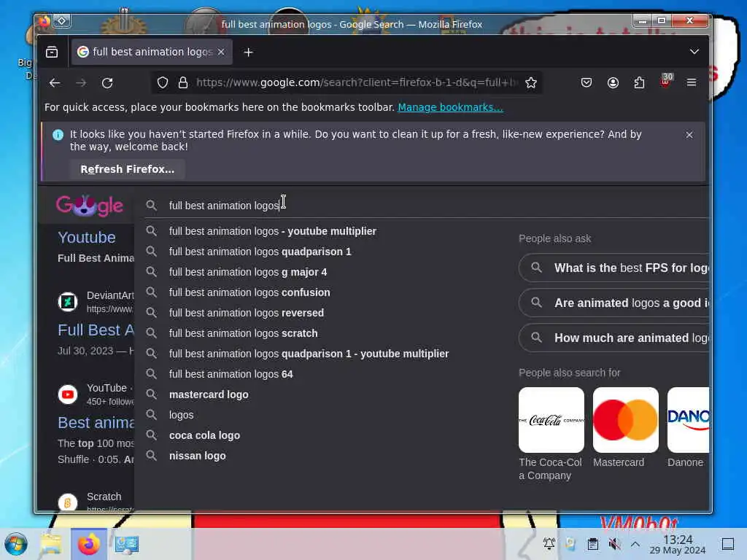Dismiss the Refresh Firefox notification bar
747x560 pixels.
pos(689,135)
